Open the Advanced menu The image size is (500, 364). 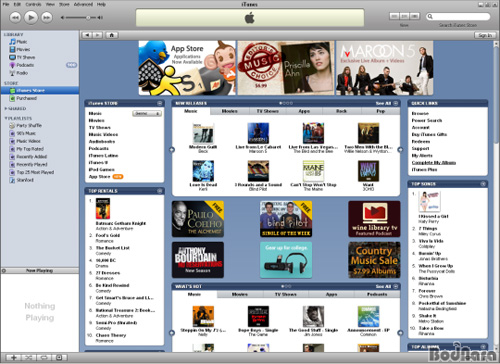point(83,4)
